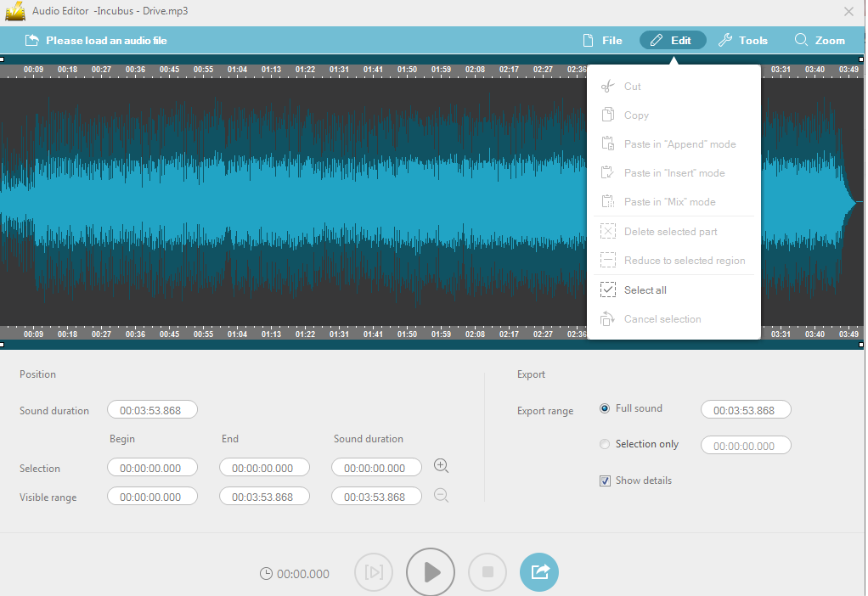868x596 pixels.
Task: Click the Copy icon in the Edit menu
Action: pyautogui.click(x=608, y=115)
